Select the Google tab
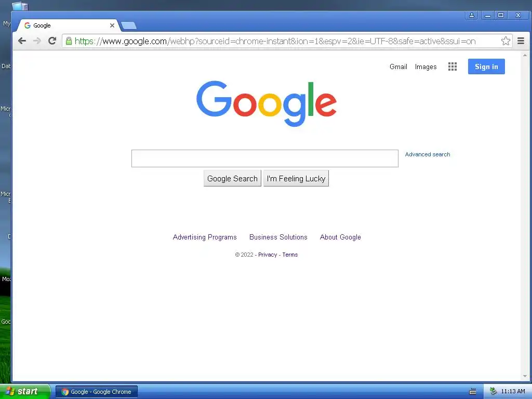Viewport: 532px width, 399px height. pyautogui.click(x=68, y=25)
